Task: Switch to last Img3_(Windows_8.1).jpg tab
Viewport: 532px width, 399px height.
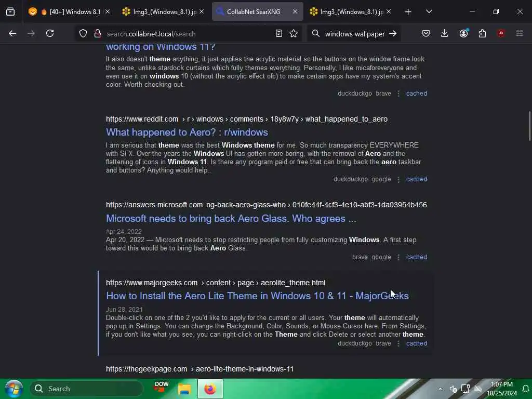Action: (x=350, y=12)
